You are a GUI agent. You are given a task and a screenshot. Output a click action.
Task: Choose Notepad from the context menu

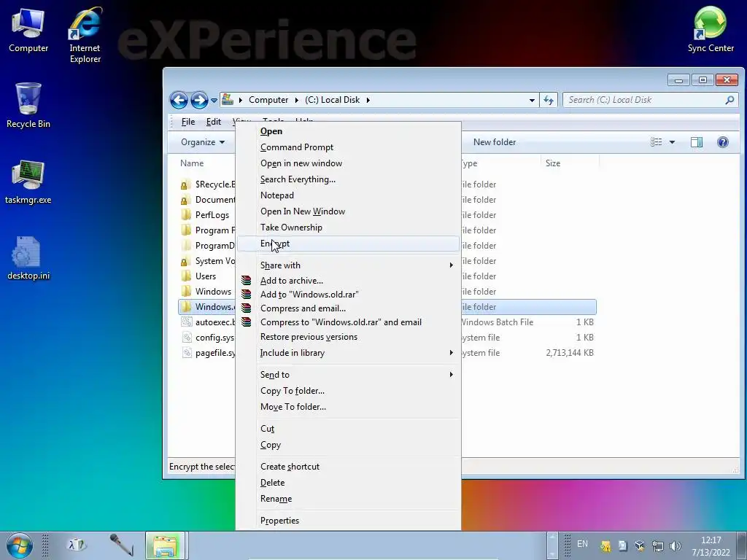point(348,195)
